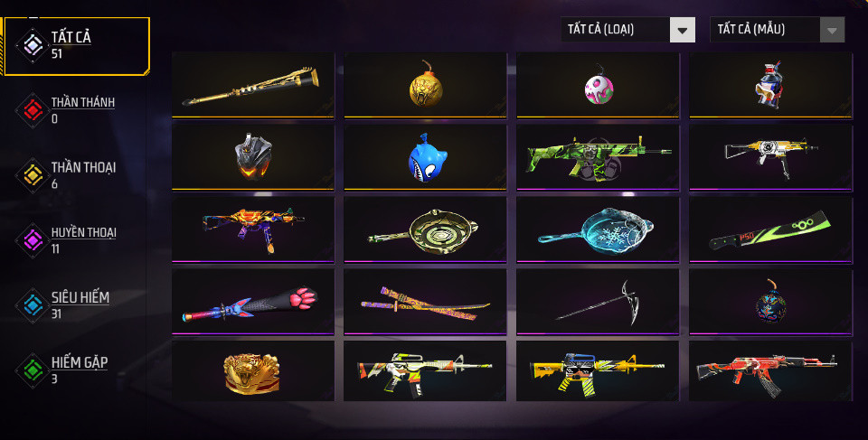Pick the golden tiger head loot box
Image resolution: width=868 pixels, height=440 pixels.
[x=253, y=370]
